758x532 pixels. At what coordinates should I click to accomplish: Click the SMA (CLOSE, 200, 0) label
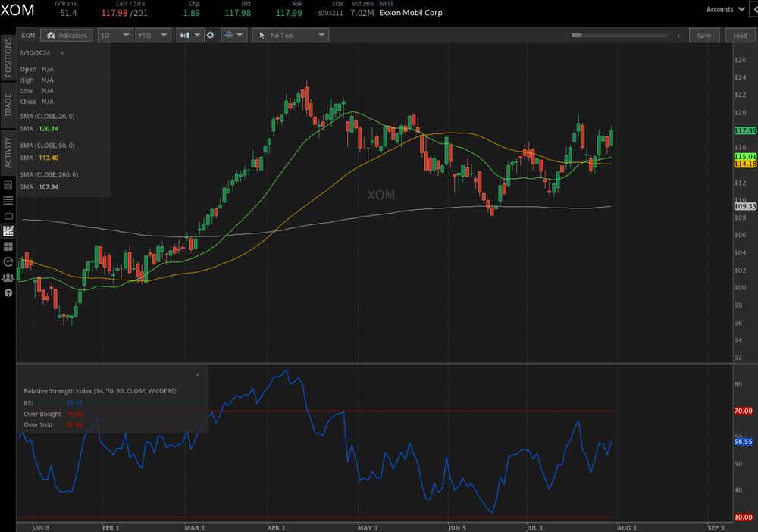pos(49,174)
